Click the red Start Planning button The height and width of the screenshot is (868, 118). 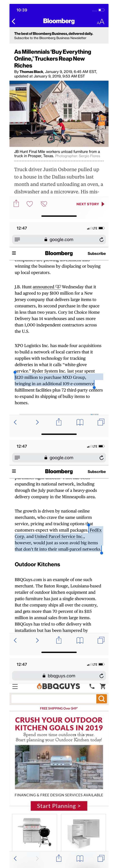pos(59,806)
